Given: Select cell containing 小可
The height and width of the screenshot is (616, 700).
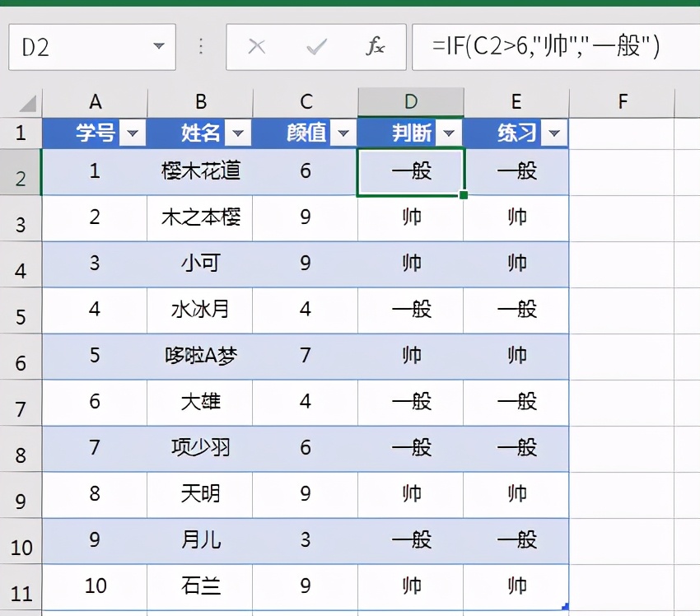Looking at the screenshot, I should click(200, 264).
